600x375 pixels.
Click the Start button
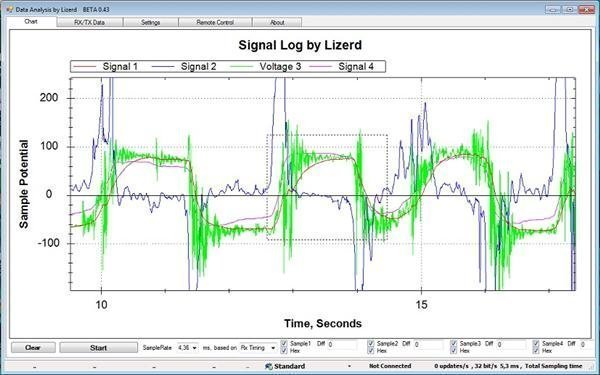tap(98, 347)
